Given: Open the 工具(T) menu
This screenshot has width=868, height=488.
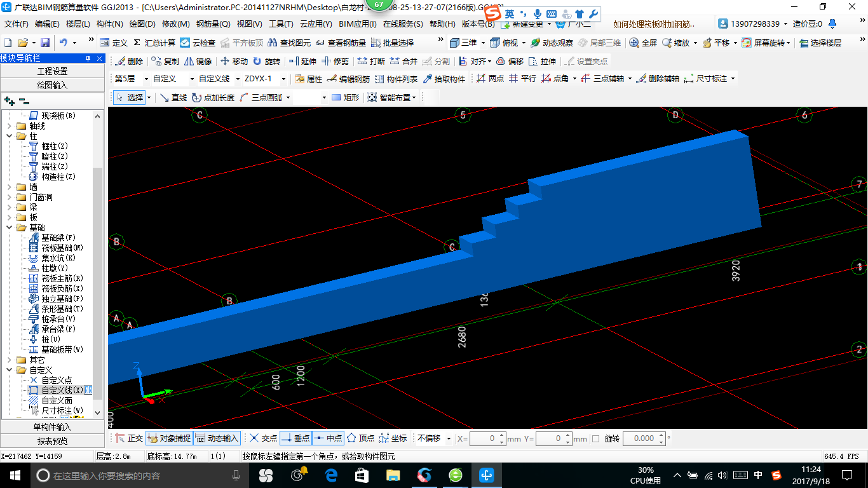Looking at the screenshot, I should coord(281,24).
